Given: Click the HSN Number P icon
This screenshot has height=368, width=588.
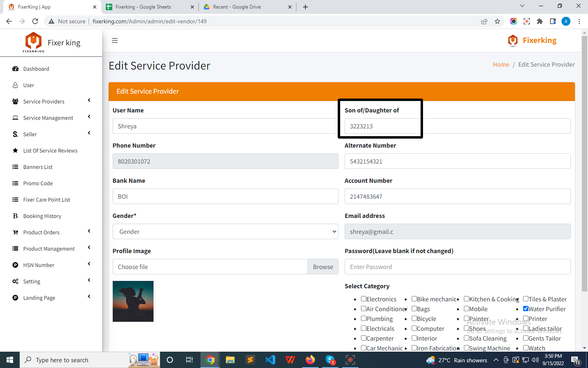Looking at the screenshot, I should [x=16, y=265].
